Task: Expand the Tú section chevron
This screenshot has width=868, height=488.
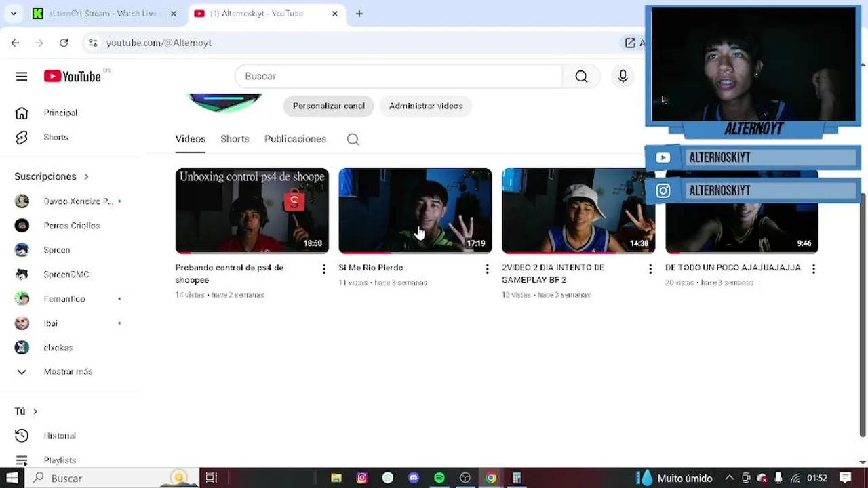Action: click(35, 411)
